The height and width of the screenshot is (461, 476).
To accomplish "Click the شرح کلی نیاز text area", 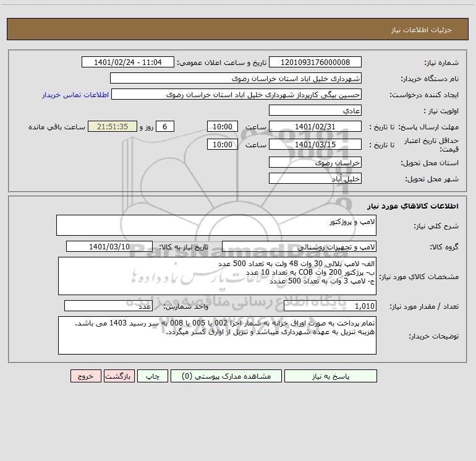I will (216, 225).
